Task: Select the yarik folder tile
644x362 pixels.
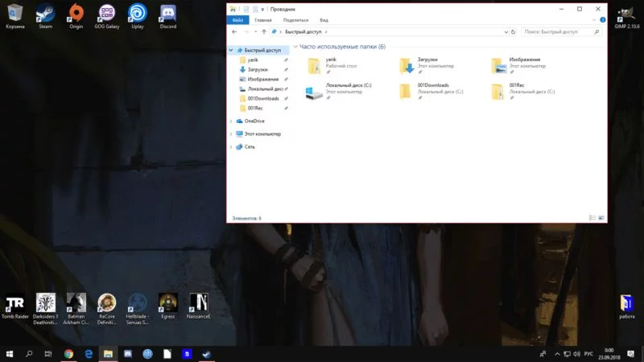Action: (332, 66)
